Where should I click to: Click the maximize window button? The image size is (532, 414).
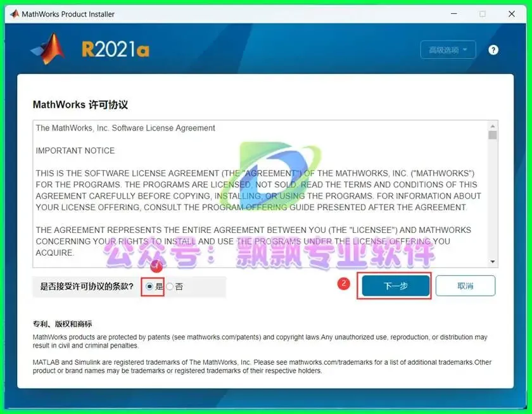483,14
